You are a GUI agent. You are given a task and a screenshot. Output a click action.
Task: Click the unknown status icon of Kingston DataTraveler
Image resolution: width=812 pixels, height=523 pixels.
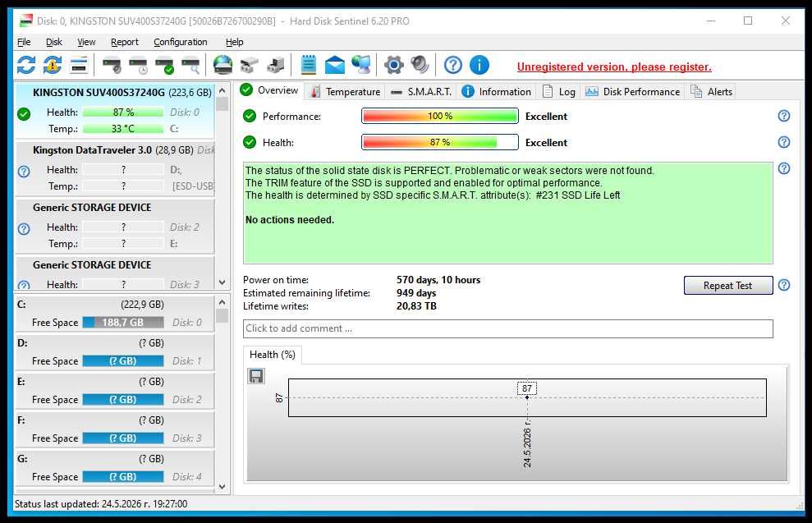[24, 172]
